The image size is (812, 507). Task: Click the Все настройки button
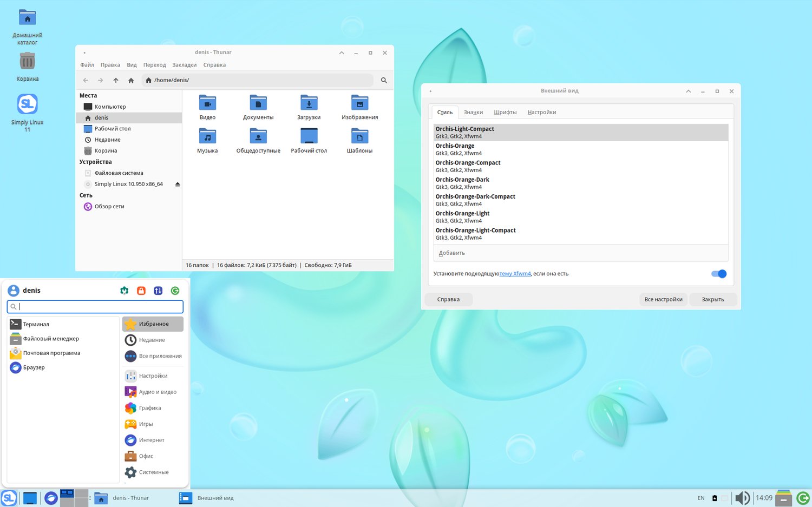pos(663,300)
